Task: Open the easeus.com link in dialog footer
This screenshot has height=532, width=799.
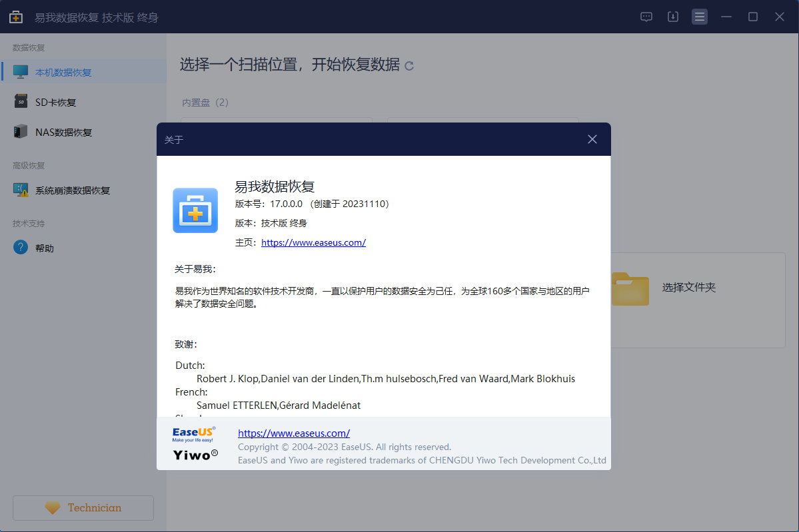Action: tap(293, 433)
